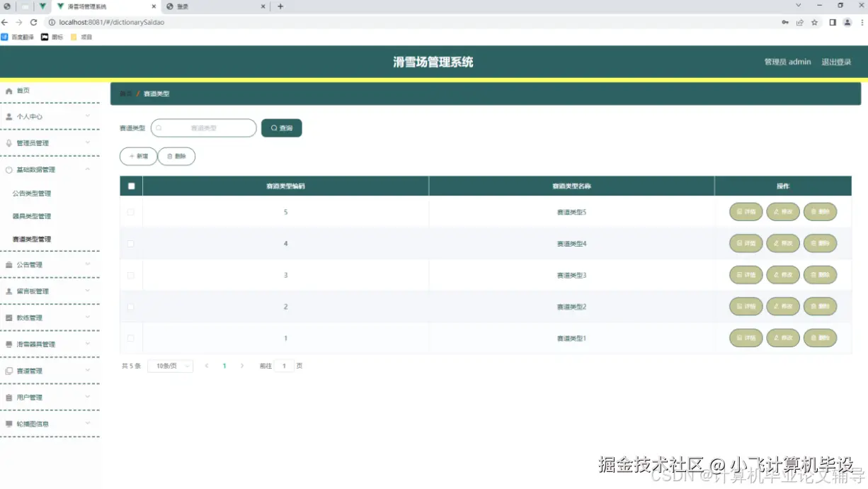
Task: Click the 删除 batch delete button above table
Action: tap(176, 156)
